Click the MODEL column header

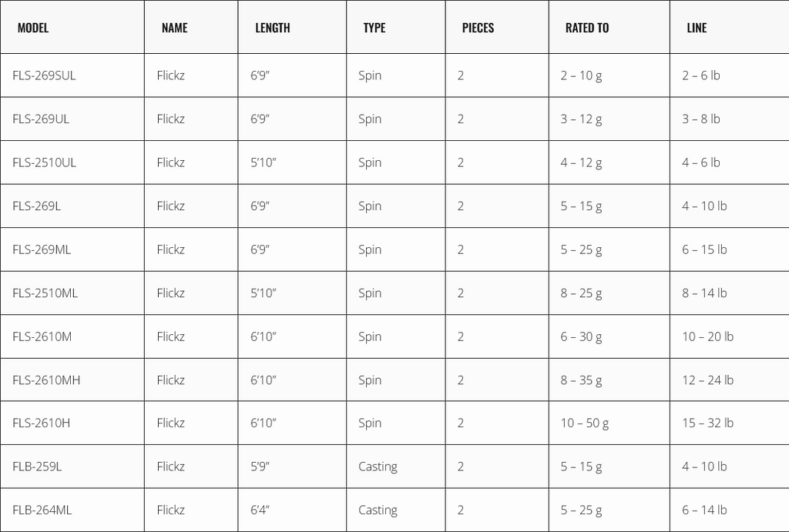pos(33,28)
